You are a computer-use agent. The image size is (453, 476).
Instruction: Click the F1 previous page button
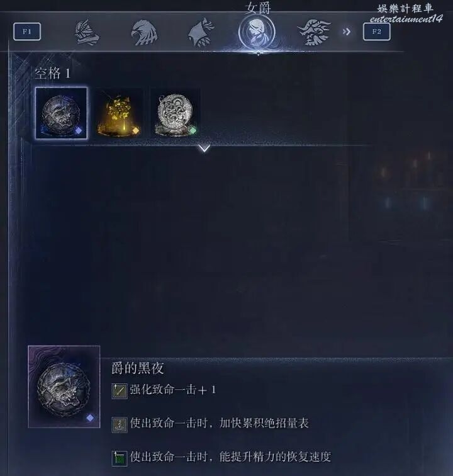pos(27,31)
